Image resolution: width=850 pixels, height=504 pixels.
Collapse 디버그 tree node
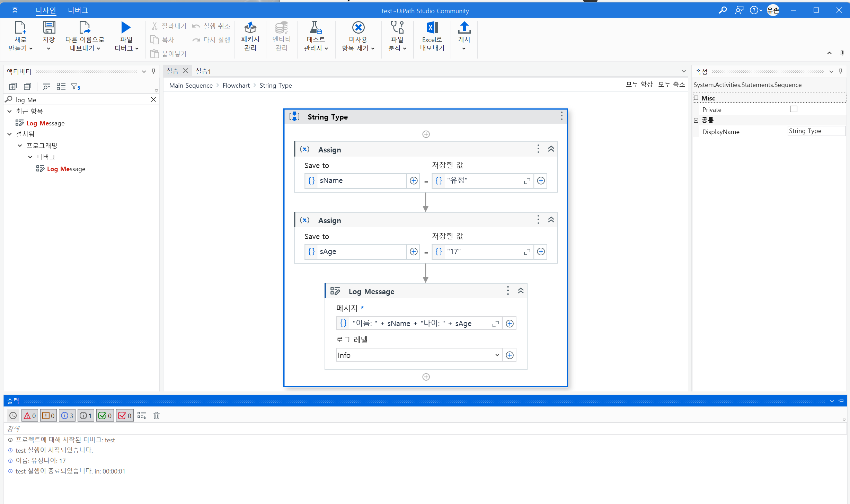tap(30, 157)
